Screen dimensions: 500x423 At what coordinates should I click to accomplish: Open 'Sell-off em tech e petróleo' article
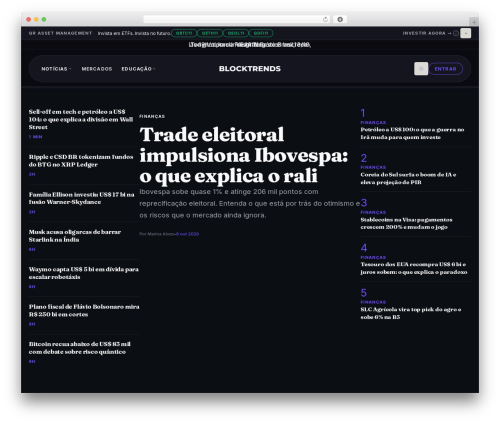(81, 119)
